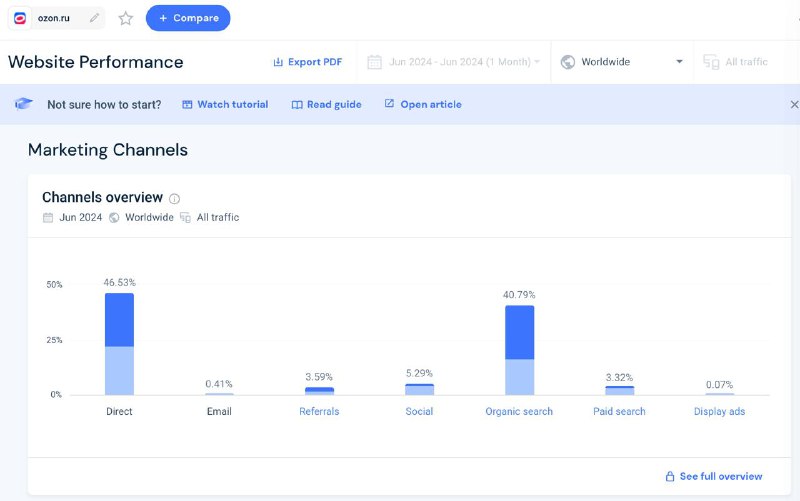The image size is (800, 501).
Task: Star ozon.ru as a favorite
Action: pyautogui.click(x=126, y=18)
